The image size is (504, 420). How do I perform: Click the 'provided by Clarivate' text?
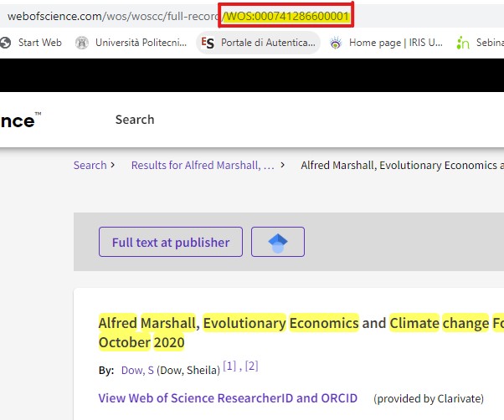(x=429, y=398)
